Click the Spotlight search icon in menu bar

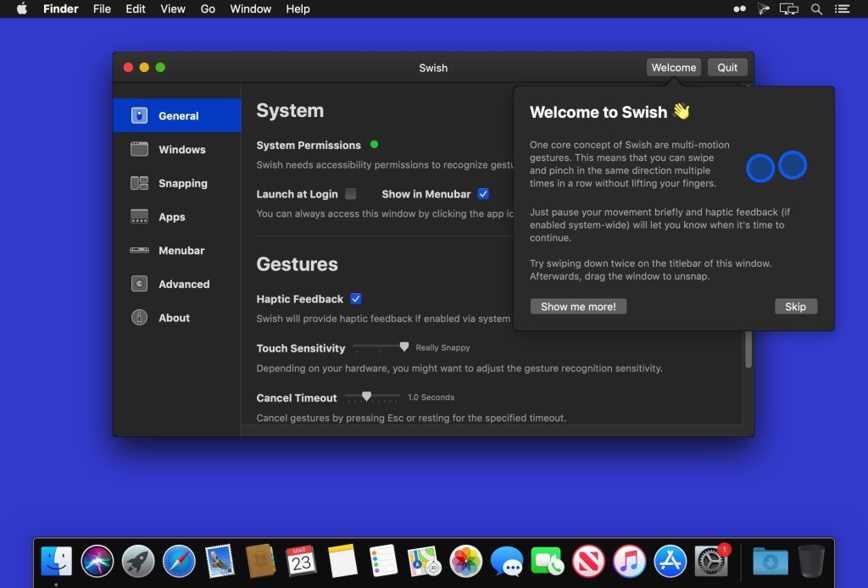click(817, 9)
